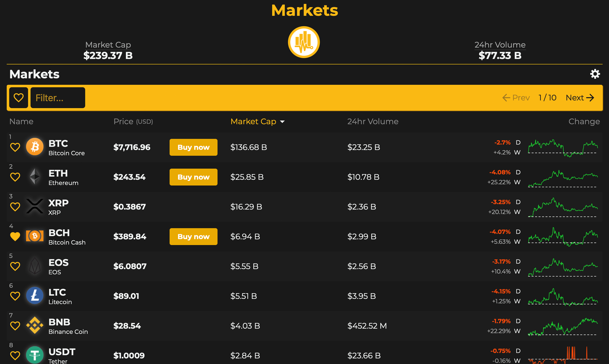
Task: Open the BCH weekly sparkline chart
Action: point(563,237)
